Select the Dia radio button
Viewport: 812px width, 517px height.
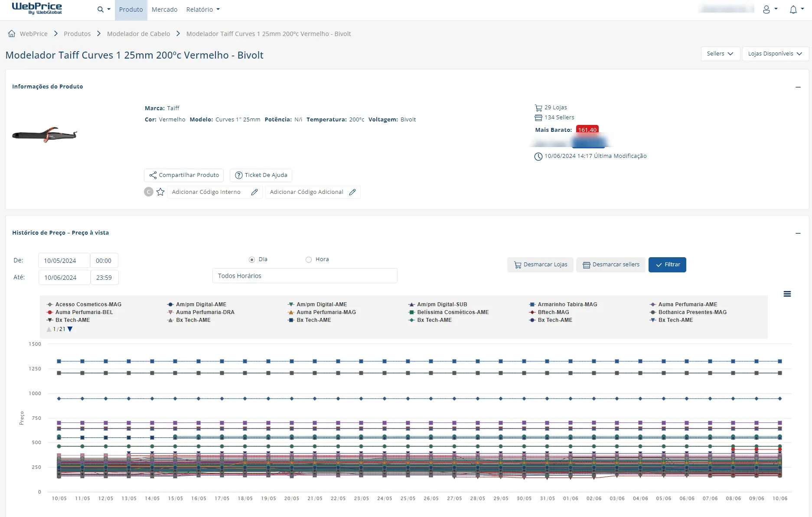(x=252, y=259)
